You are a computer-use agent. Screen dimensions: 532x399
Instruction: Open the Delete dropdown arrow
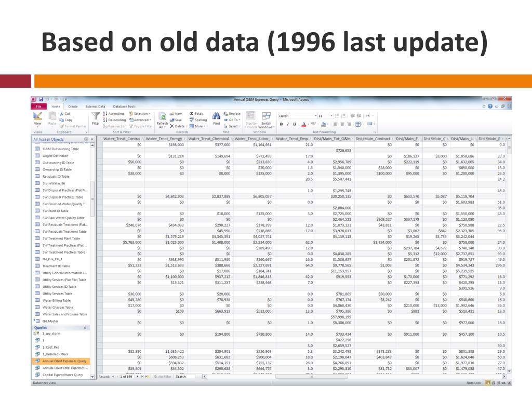[x=187, y=126]
